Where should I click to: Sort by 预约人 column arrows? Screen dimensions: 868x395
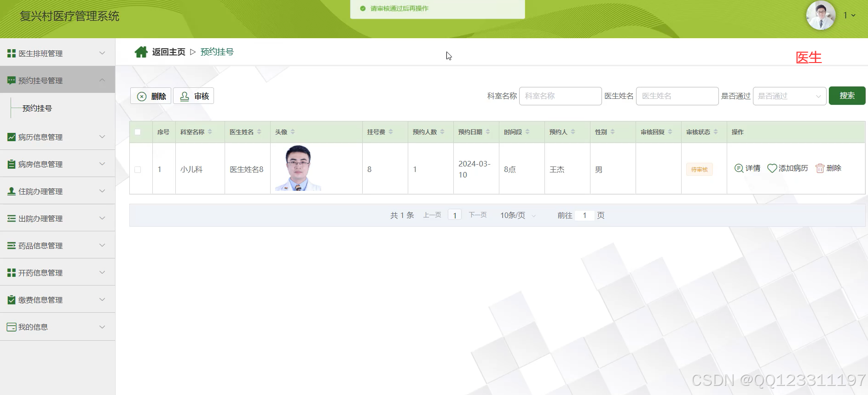[x=573, y=132]
